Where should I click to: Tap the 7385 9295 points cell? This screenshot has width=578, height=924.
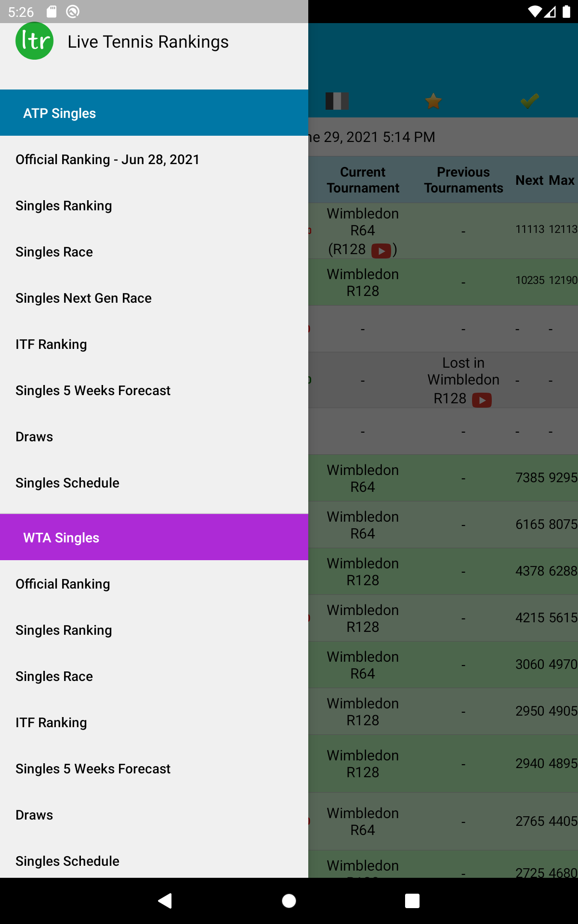[546, 477]
